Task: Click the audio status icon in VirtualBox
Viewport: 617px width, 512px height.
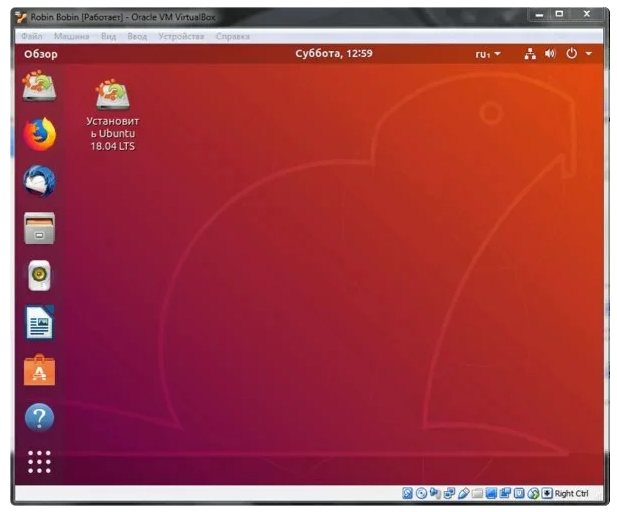Action: 435,493
